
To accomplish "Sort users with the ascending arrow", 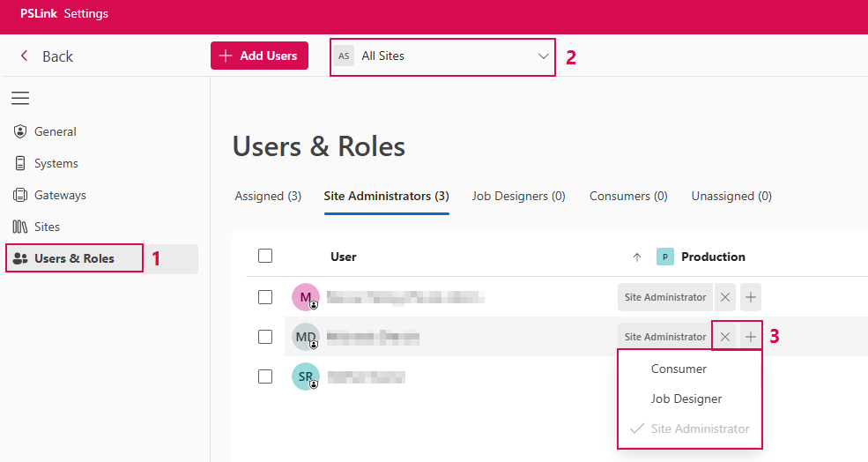I will [x=636, y=257].
